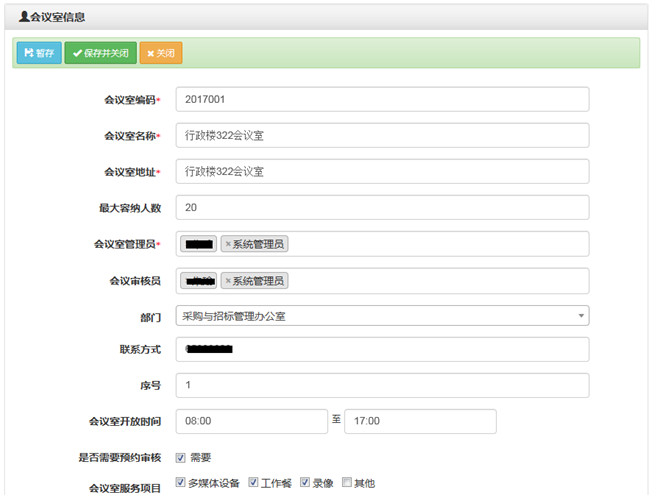Open the 部门 department dropdown
This screenshot has width=657, height=497.
click(x=381, y=317)
